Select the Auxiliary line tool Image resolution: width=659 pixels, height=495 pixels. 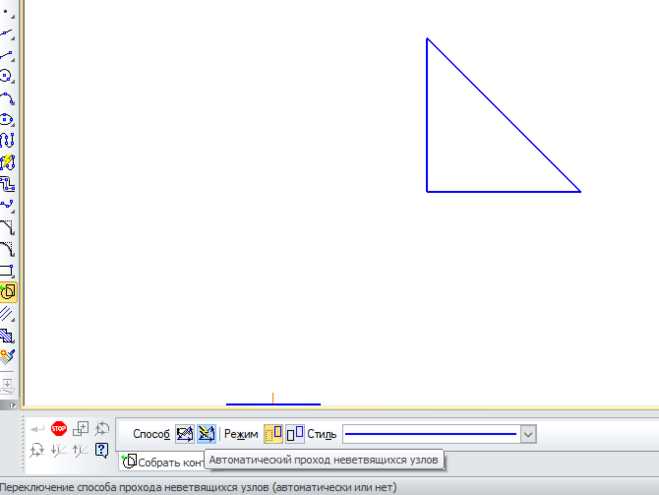tap(7, 33)
